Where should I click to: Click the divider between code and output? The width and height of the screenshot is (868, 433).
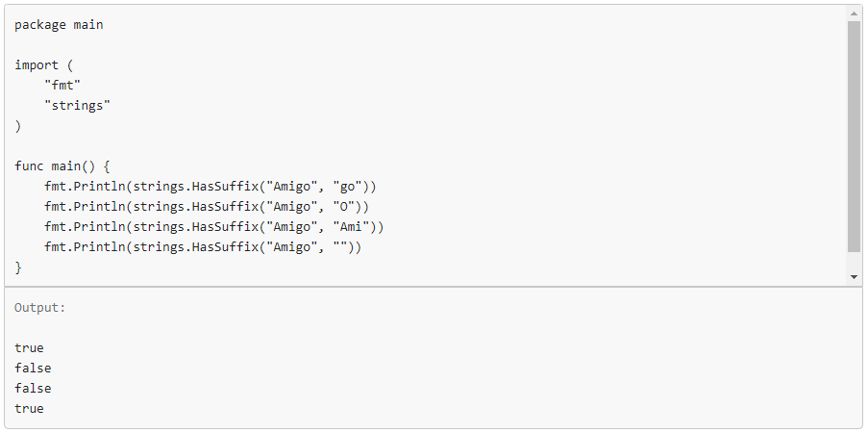433,287
